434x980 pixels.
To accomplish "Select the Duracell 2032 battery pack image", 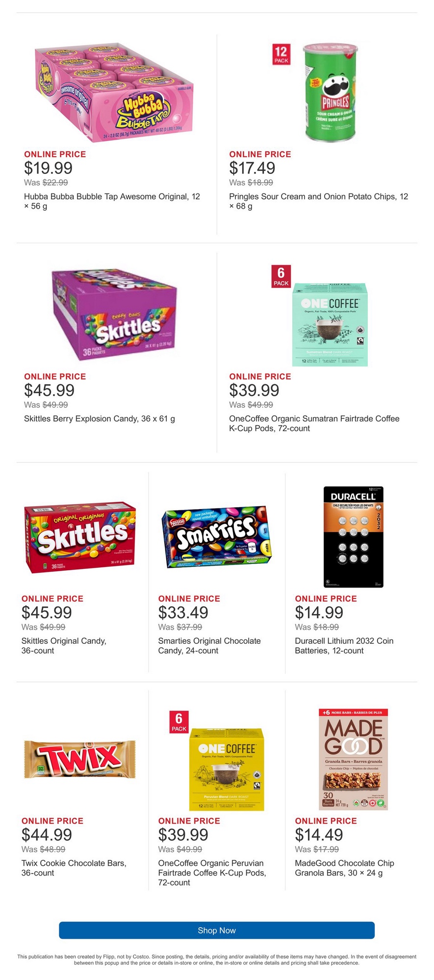I will [353, 537].
